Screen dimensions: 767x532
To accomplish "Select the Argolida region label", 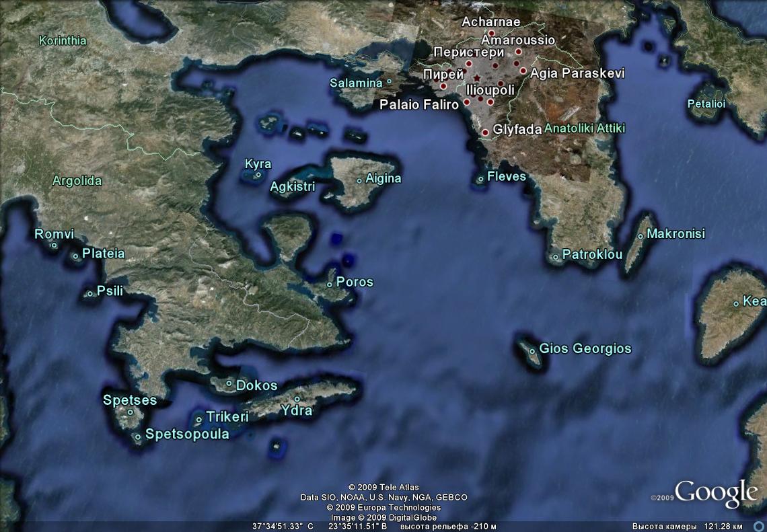I will click(77, 181).
